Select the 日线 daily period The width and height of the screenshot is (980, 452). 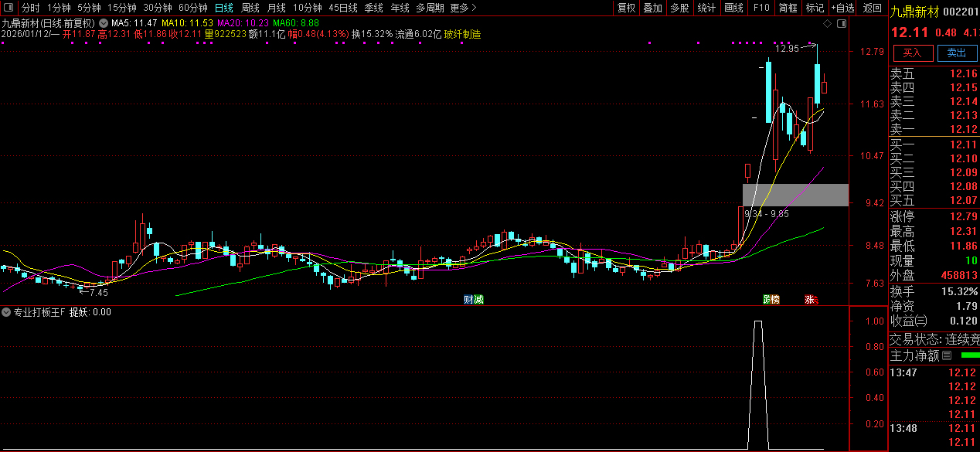pyautogui.click(x=223, y=8)
